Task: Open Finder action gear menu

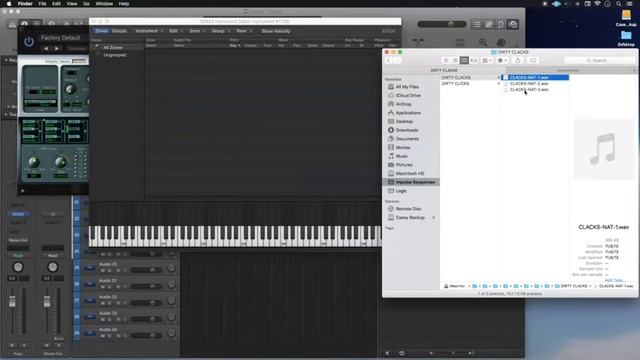Action: point(502,60)
